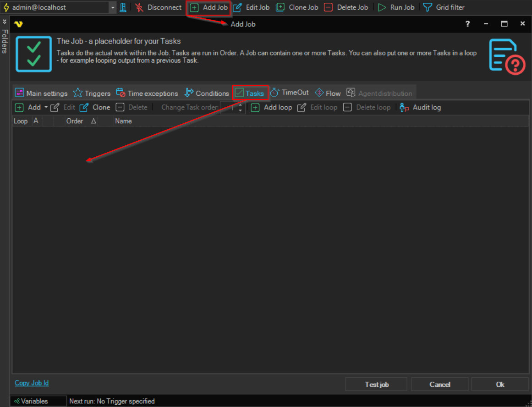Click the Add Job toolbar icon
The height and width of the screenshot is (407, 532).
pyautogui.click(x=194, y=7)
